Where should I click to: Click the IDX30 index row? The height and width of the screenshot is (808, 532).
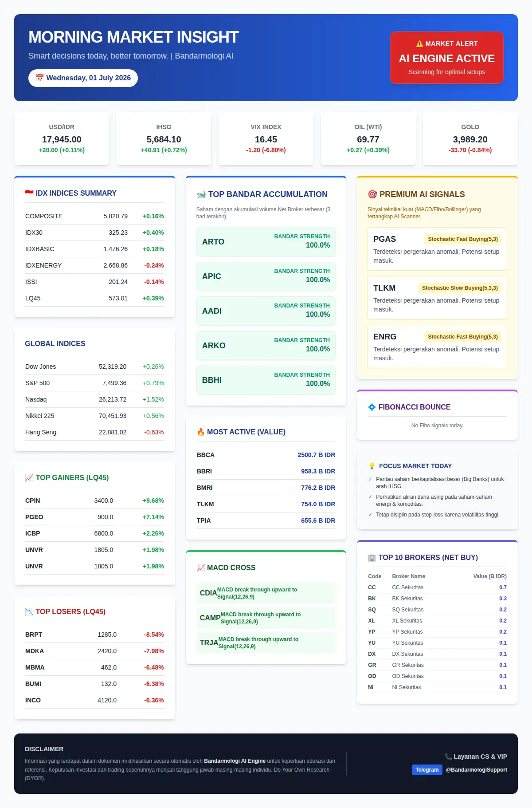(94, 233)
